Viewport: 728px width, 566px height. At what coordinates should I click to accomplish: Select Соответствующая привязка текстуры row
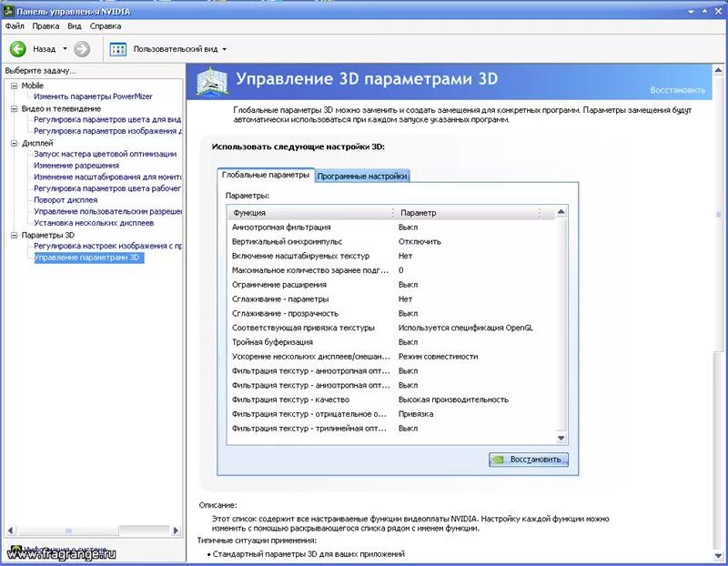(x=391, y=328)
